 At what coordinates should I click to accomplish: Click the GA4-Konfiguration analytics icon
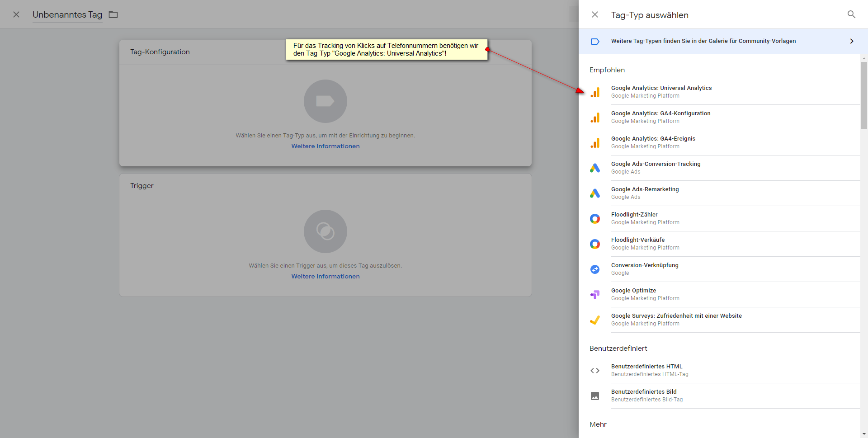(595, 118)
